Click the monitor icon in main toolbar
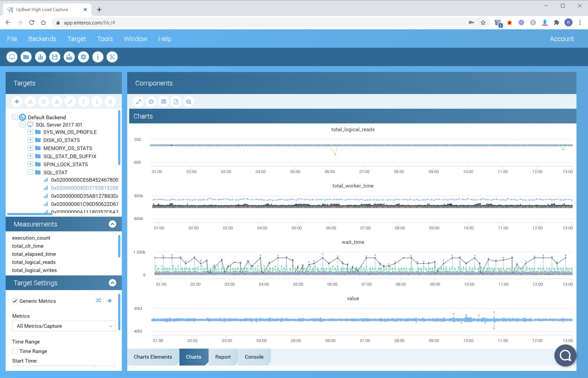The image size is (588, 378). [x=12, y=57]
